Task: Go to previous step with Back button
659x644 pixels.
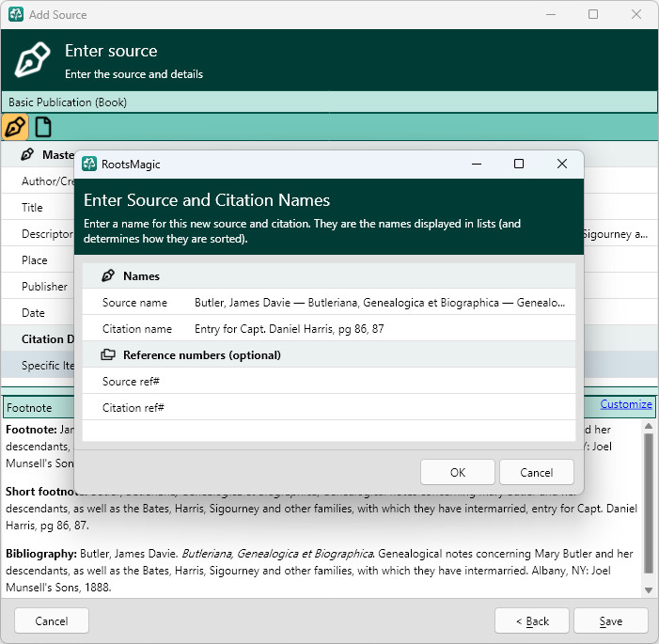Action: click(x=532, y=620)
